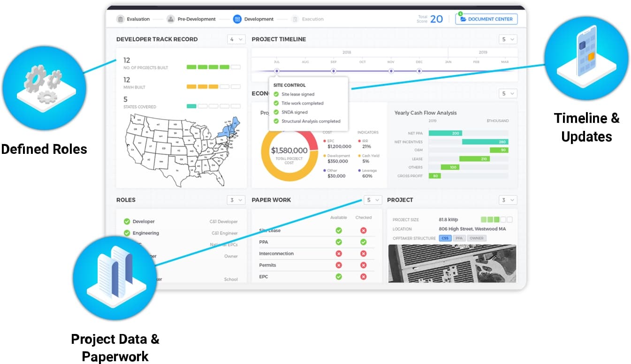Click the Defined Roles gears icon
The width and height of the screenshot is (631, 364).
click(44, 88)
